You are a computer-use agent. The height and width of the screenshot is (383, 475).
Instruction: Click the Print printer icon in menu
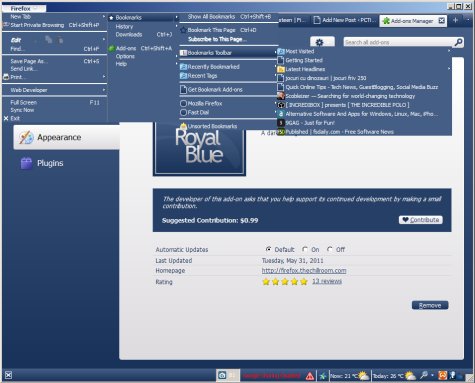pos(6,77)
